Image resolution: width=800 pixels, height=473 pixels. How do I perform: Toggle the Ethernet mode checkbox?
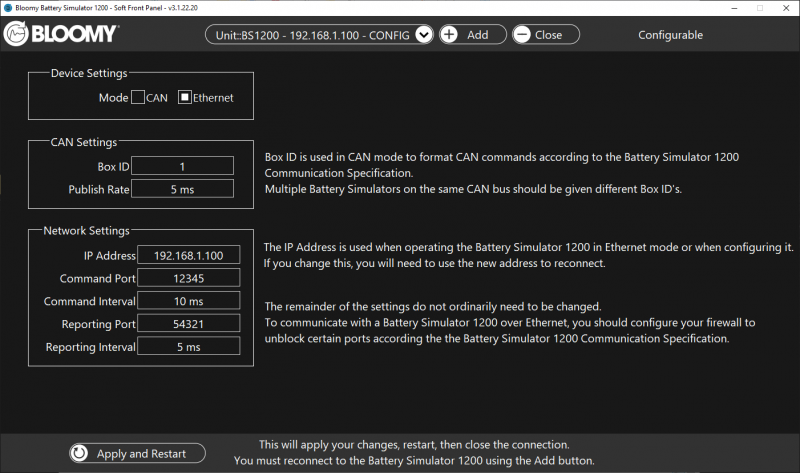click(184, 97)
